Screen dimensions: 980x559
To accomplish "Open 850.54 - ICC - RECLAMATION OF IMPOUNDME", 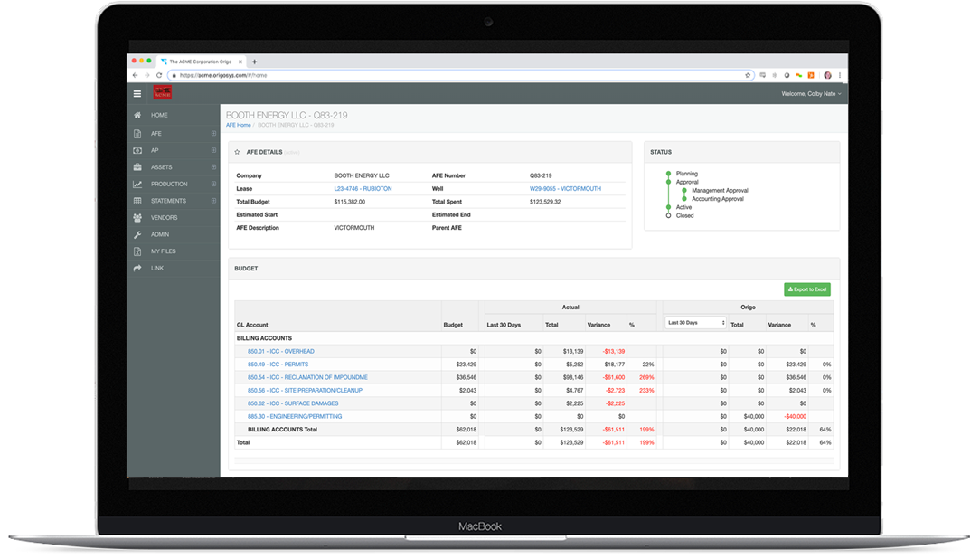I will click(307, 378).
